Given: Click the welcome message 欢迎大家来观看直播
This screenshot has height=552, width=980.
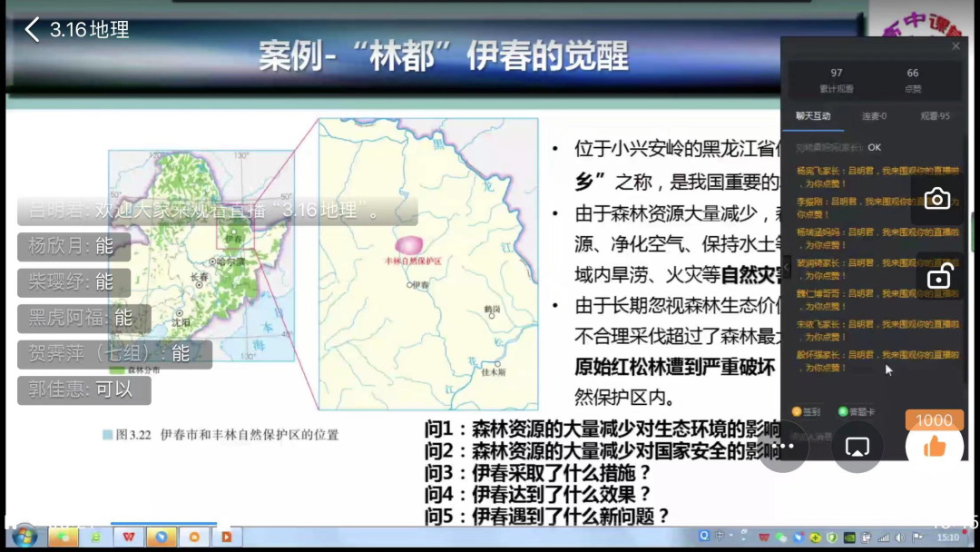Looking at the screenshot, I should [217, 211].
